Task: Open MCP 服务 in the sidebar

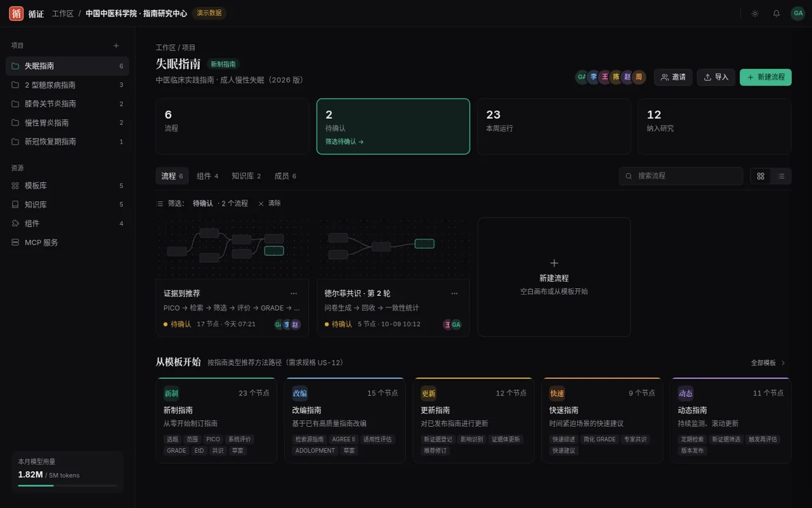Action: (x=67, y=243)
